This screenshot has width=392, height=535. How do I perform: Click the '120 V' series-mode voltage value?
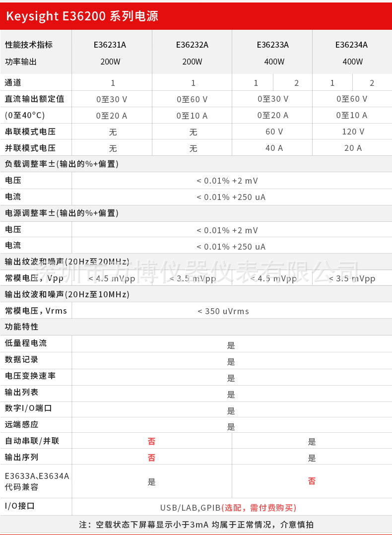[x=353, y=132]
